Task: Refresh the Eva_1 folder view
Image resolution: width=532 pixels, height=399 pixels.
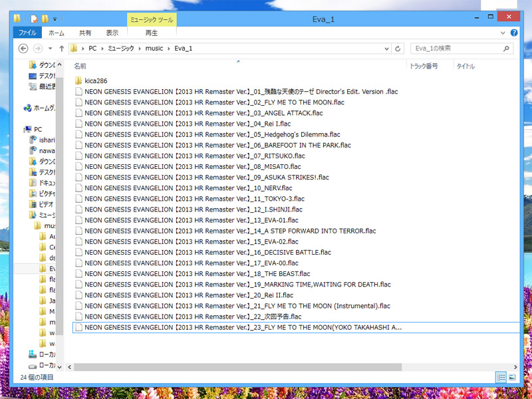Action: (x=398, y=49)
